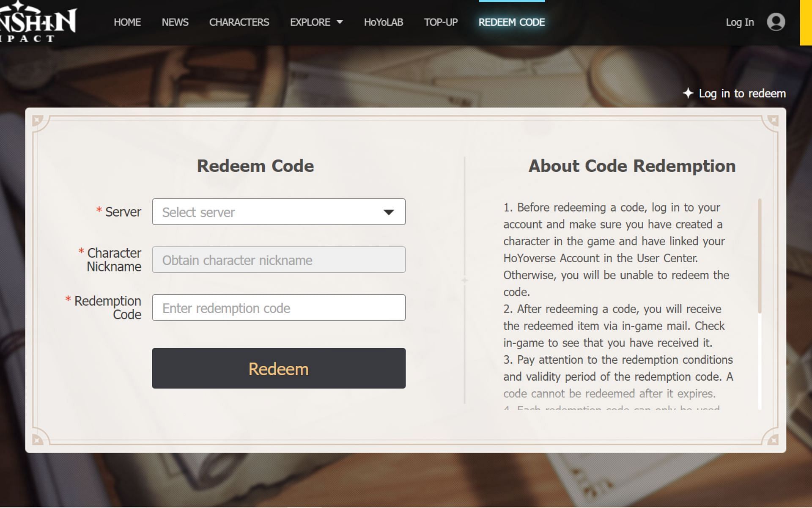812x508 pixels.
Task: Click the top-right decorative corner ornament icon
Action: click(772, 119)
